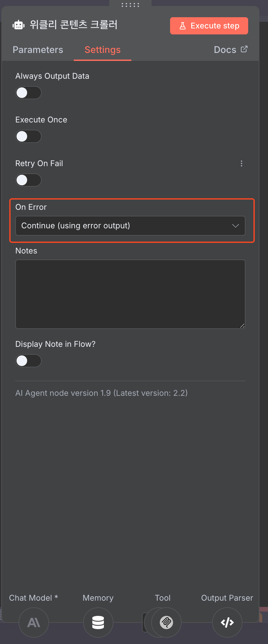Open the Docs link
Viewport: 268px width, 644px height.
pyautogui.click(x=231, y=50)
